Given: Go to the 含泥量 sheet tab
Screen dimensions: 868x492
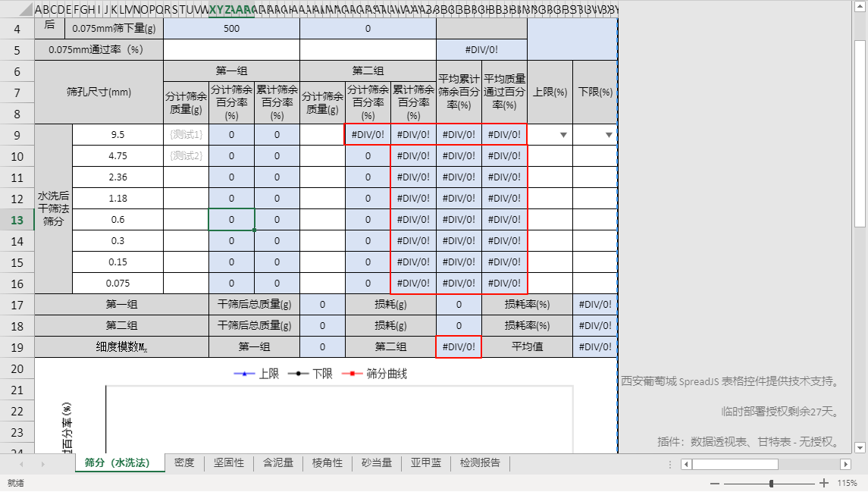Looking at the screenshot, I should (x=278, y=462).
